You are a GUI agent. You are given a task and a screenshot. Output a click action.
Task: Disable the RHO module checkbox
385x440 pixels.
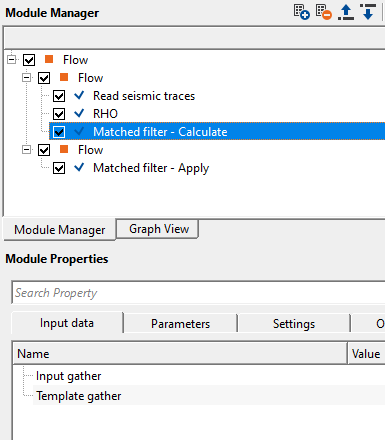click(x=59, y=114)
